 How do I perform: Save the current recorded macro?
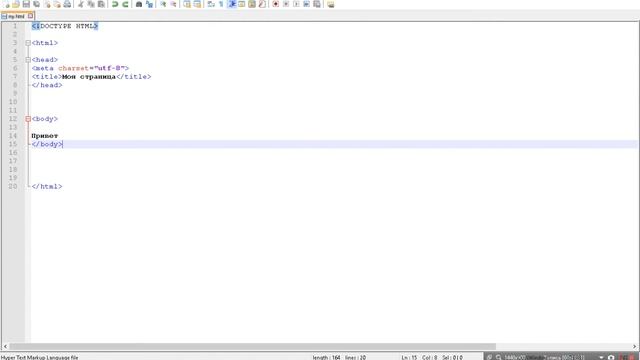(x=317, y=4)
